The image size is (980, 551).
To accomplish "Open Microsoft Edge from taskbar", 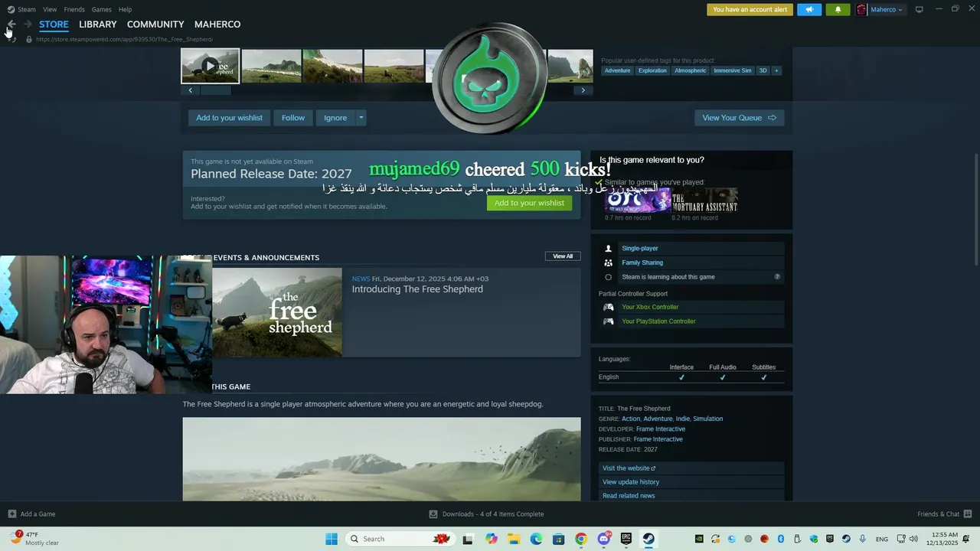I will coord(536,539).
